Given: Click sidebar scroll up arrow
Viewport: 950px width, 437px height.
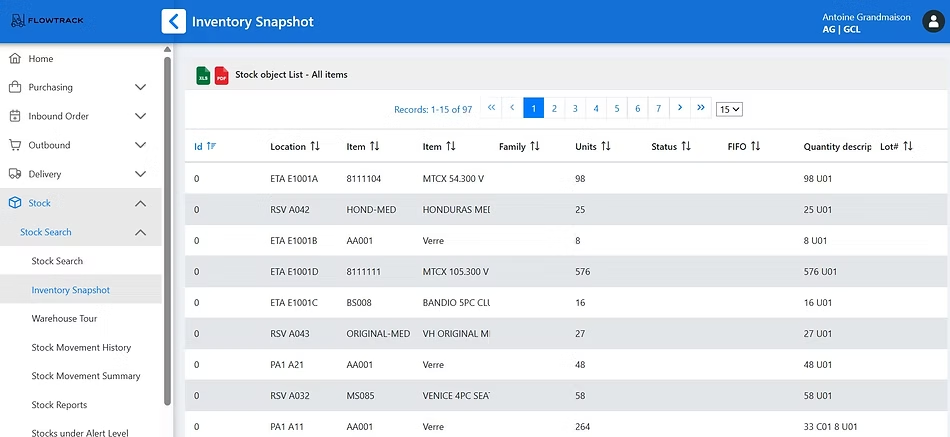Looking at the screenshot, I should click(x=167, y=50).
